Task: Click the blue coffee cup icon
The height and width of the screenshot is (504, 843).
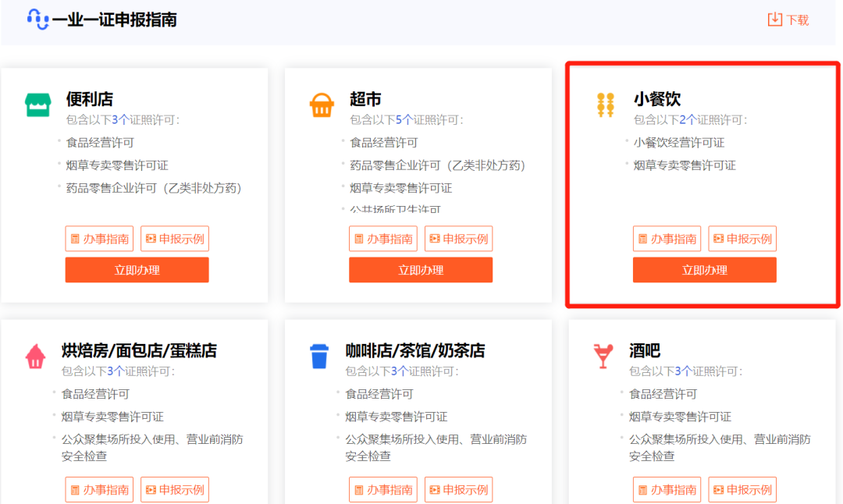Action: [x=319, y=357]
